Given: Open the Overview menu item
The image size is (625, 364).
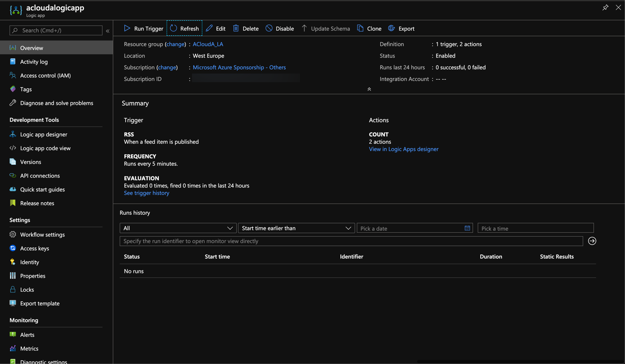Looking at the screenshot, I should click(56, 48).
